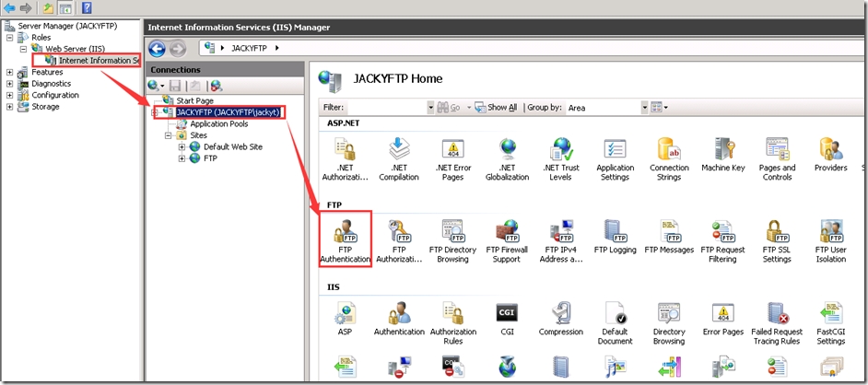868x385 pixels.
Task: Open IIS Authorization Rules
Action: pyautogui.click(x=452, y=323)
